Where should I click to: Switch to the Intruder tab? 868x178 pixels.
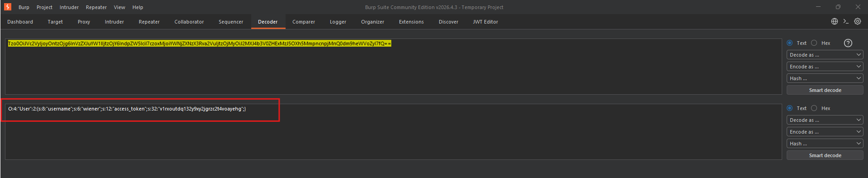(x=114, y=22)
